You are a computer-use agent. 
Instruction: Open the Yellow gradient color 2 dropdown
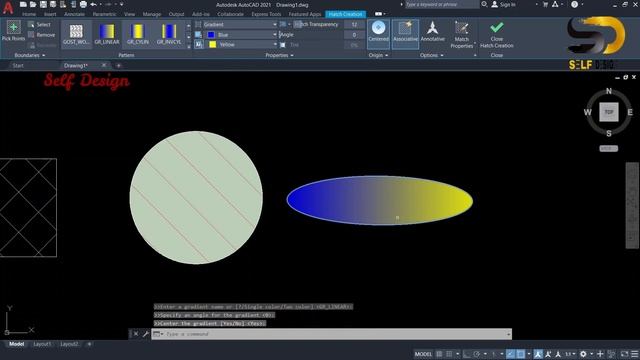(242, 44)
